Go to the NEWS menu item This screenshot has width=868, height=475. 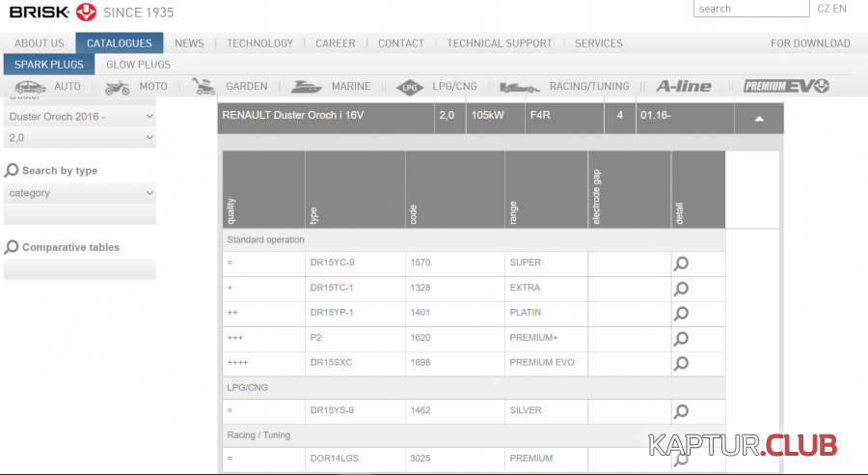tap(189, 43)
